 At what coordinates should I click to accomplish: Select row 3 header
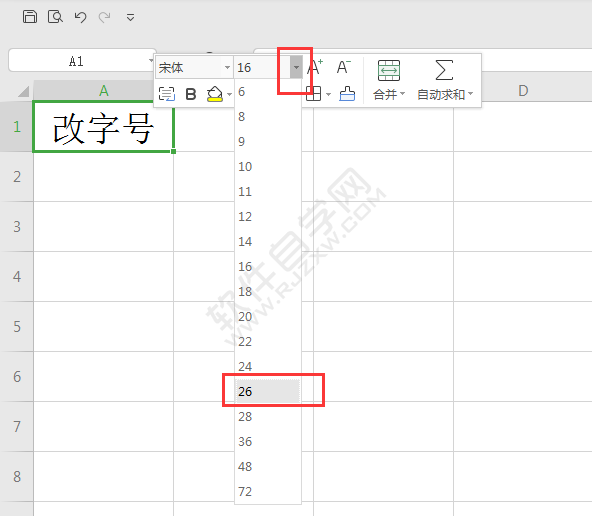point(17,227)
